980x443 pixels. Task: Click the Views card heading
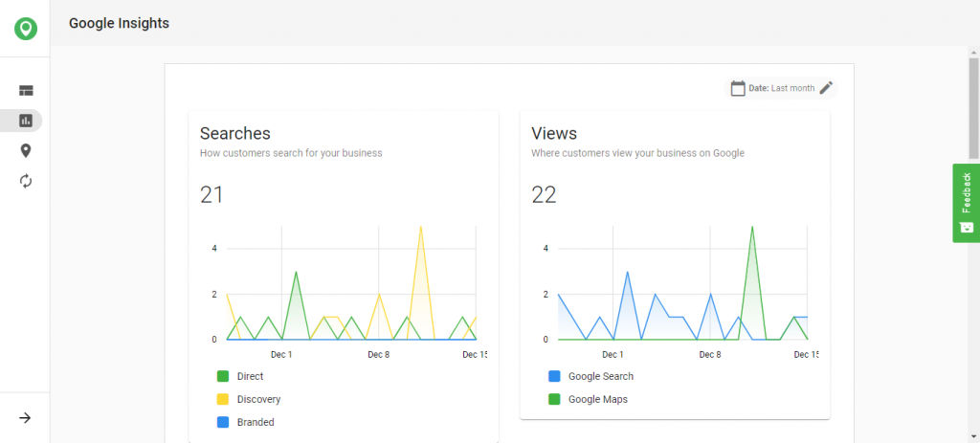[x=554, y=133]
